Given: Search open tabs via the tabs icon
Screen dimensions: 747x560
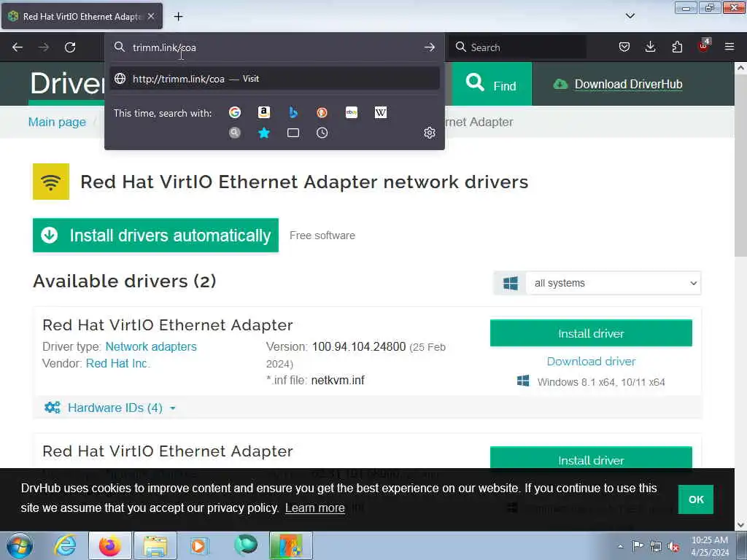Looking at the screenshot, I should coord(293,133).
